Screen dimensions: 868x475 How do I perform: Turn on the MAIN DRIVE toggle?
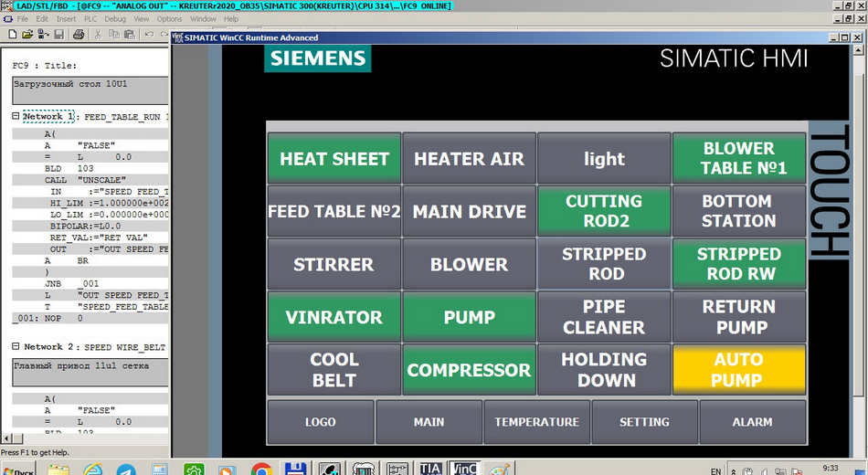(470, 212)
